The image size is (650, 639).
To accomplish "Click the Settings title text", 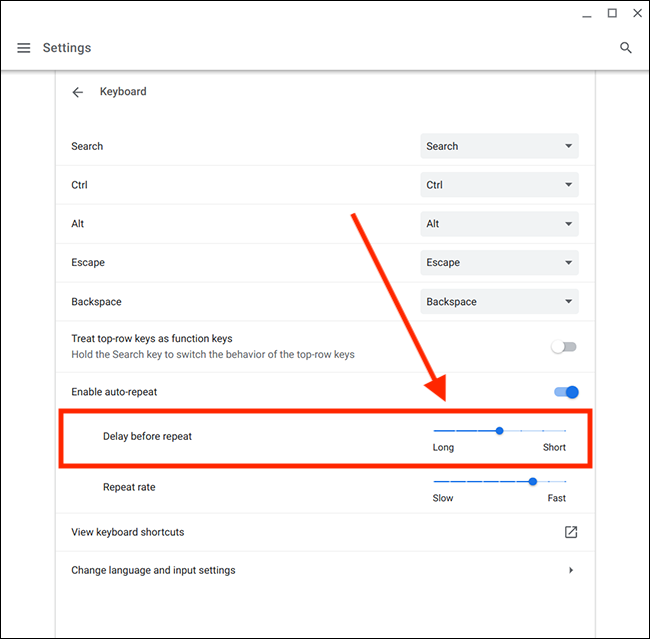I will coord(67,48).
